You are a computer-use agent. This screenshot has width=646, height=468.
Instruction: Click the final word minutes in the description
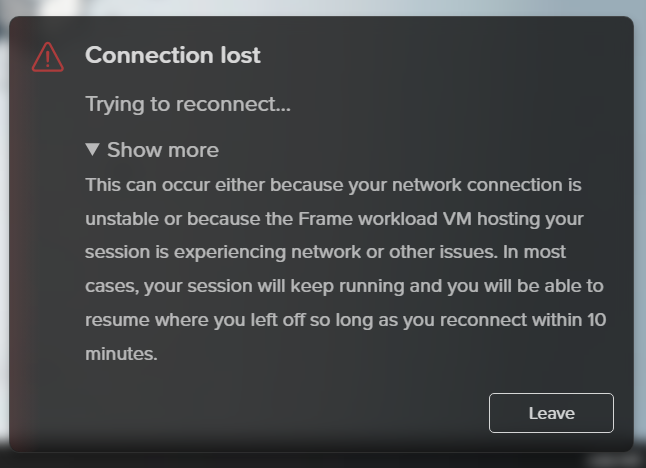121,353
